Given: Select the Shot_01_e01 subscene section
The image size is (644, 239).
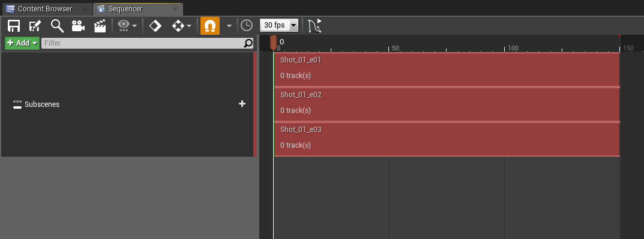Looking at the screenshot, I should pyautogui.click(x=447, y=70).
